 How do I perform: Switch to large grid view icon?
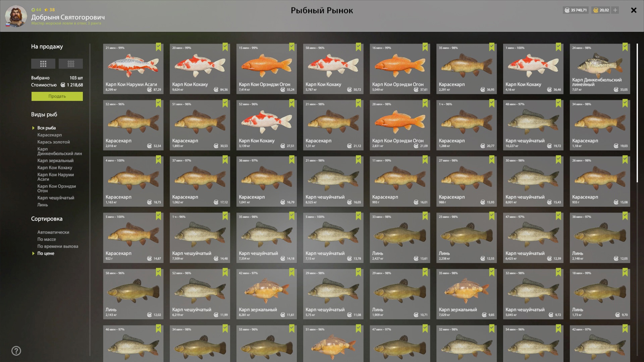pyautogui.click(x=43, y=64)
